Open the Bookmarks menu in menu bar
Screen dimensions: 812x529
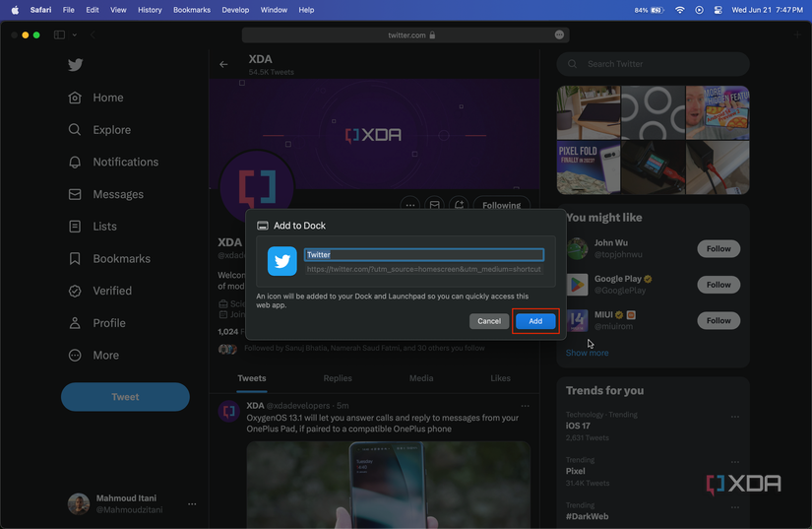pos(192,10)
